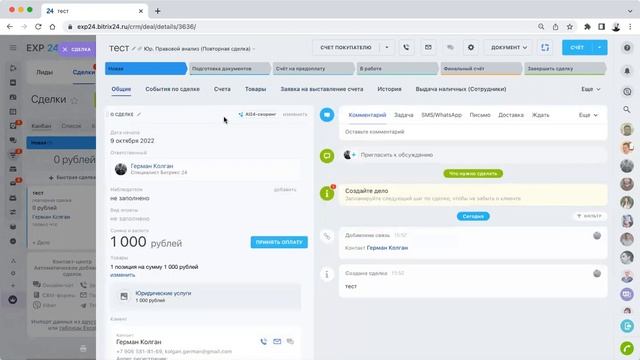Expand Еще dropdown in deal tabs row
Screen dimensions: 640x360
(591, 89)
